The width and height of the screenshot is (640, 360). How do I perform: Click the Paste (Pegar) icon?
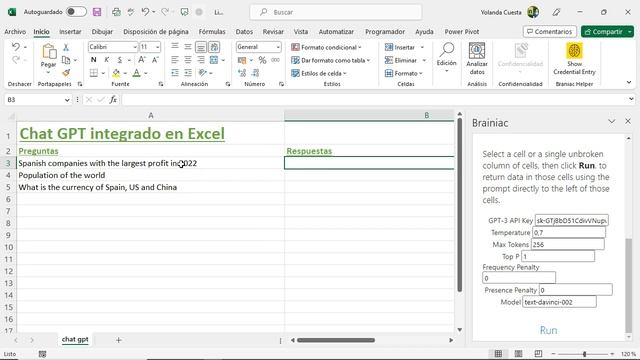tap(49, 52)
